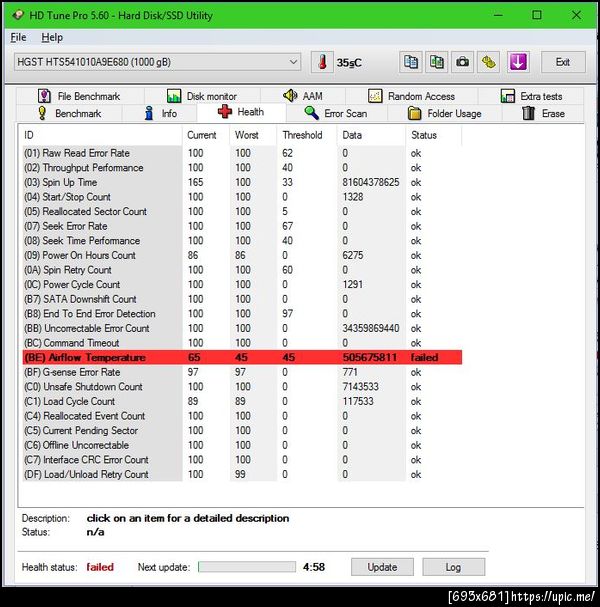Select the (08) Seek Time Performance row
The width and height of the screenshot is (600, 607).
pos(242,241)
